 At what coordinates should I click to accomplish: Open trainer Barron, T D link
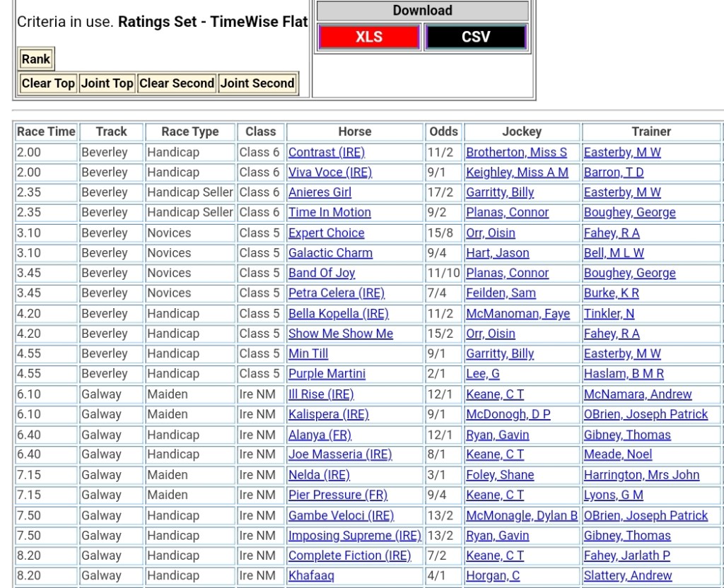pyautogui.click(x=614, y=172)
